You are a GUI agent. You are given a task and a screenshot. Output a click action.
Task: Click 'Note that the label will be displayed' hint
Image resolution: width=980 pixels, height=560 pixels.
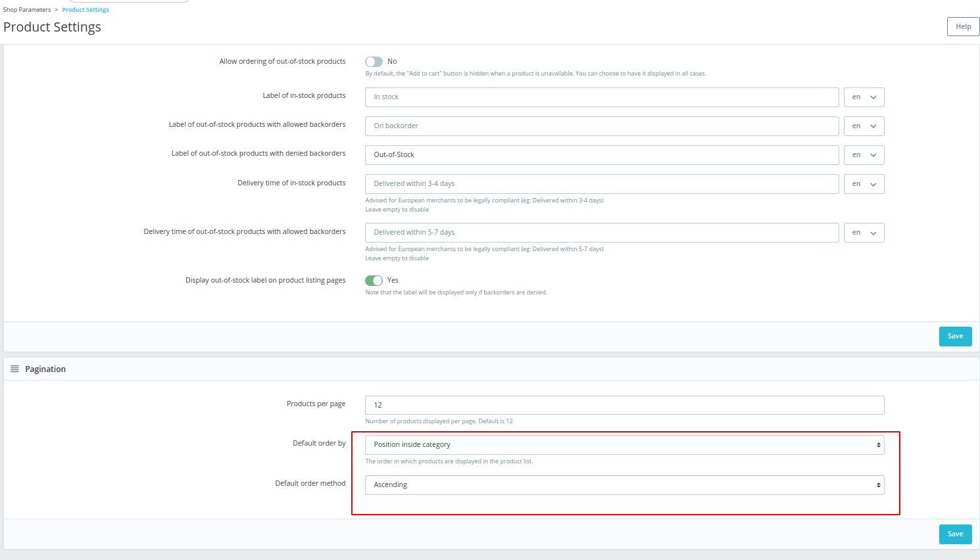pyautogui.click(x=456, y=292)
